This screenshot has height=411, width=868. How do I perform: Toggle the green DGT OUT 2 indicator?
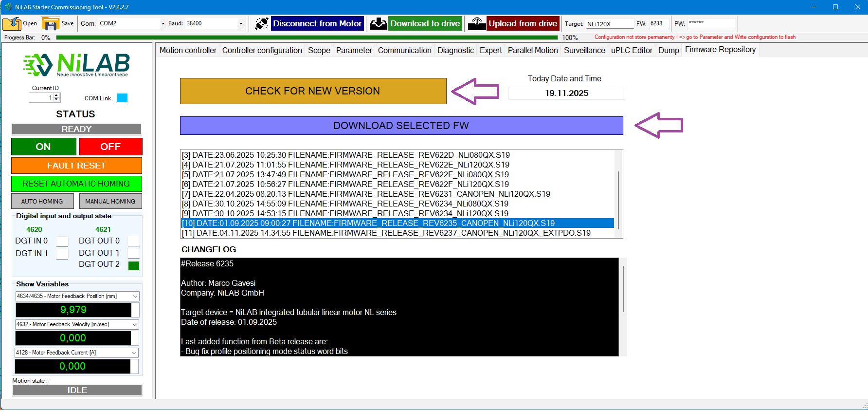pyautogui.click(x=133, y=265)
